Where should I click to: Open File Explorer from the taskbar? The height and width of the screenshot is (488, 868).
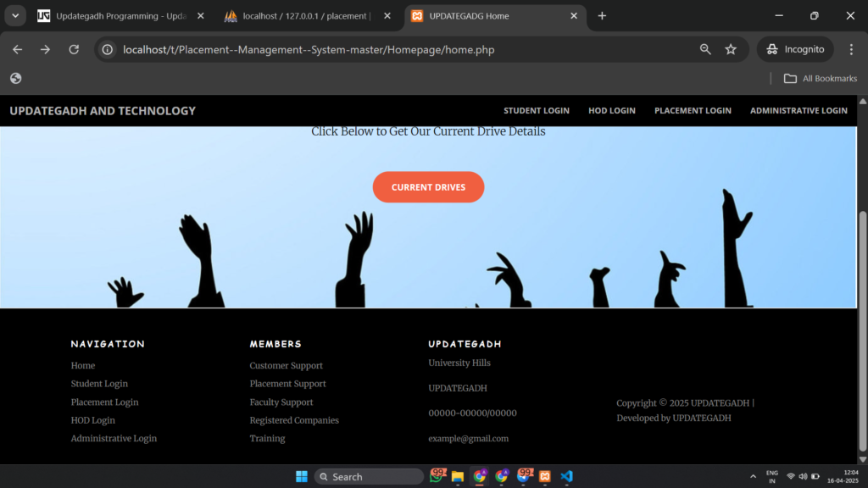coord(458,476)
